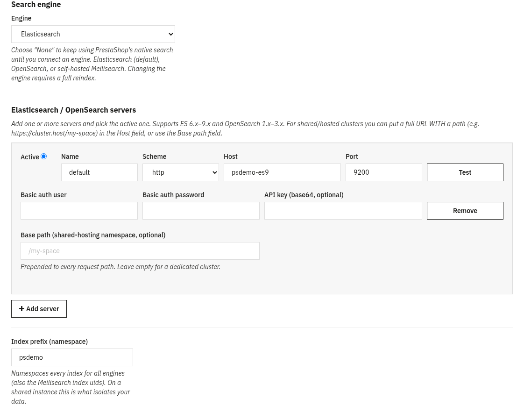
Task: Click the 'Namespaces every index' help text
Action: pyautogui.click(x=71, y=387)
